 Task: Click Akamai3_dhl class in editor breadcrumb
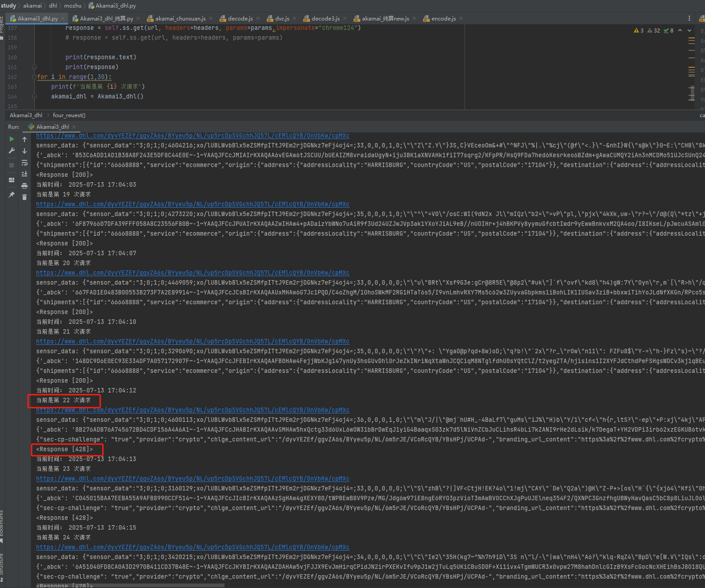pos(26,115)
